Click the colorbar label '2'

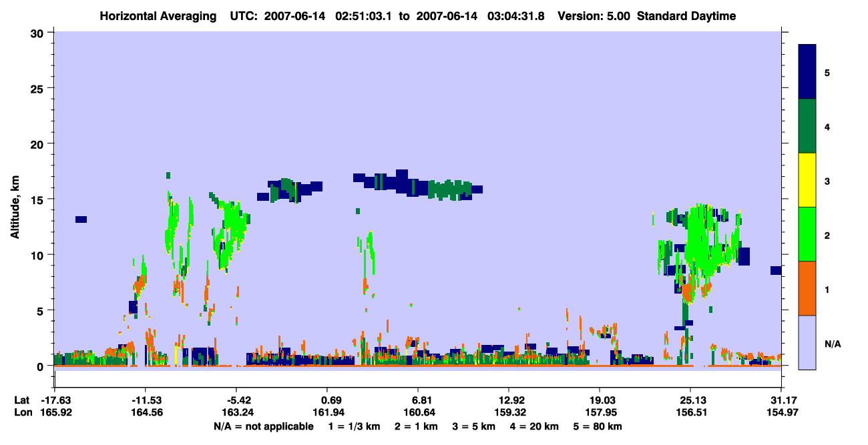[827, 235]
